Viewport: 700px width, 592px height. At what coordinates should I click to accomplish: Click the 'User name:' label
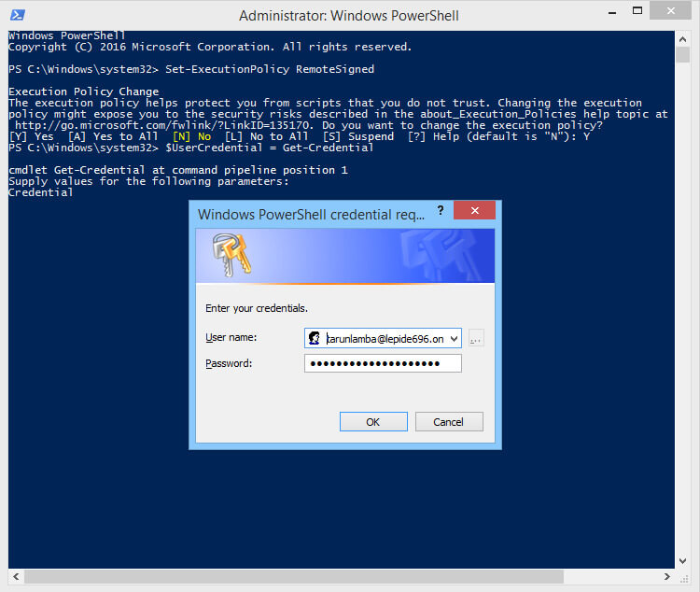click(231, 337)
